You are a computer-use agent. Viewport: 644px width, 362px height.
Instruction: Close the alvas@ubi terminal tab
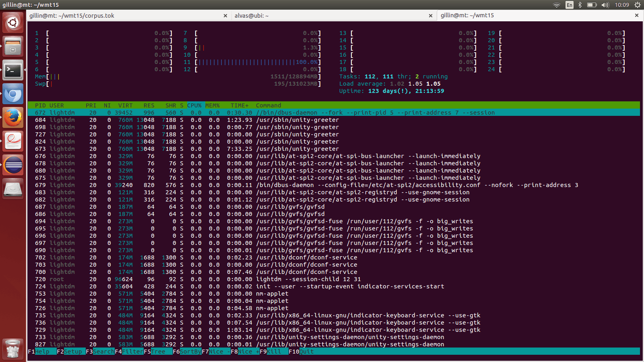[x=431, y=16]
